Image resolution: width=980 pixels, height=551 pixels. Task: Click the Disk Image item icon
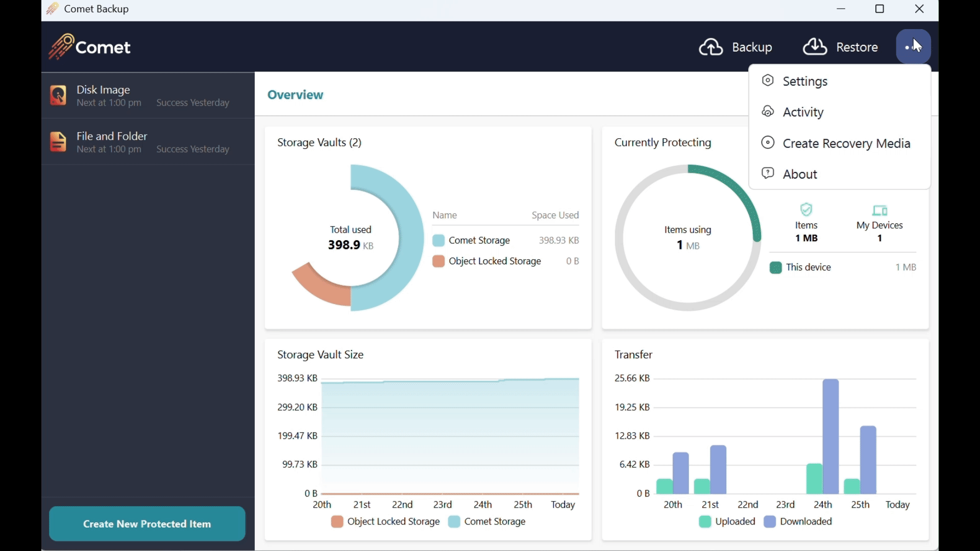click(x=58, y=95)
